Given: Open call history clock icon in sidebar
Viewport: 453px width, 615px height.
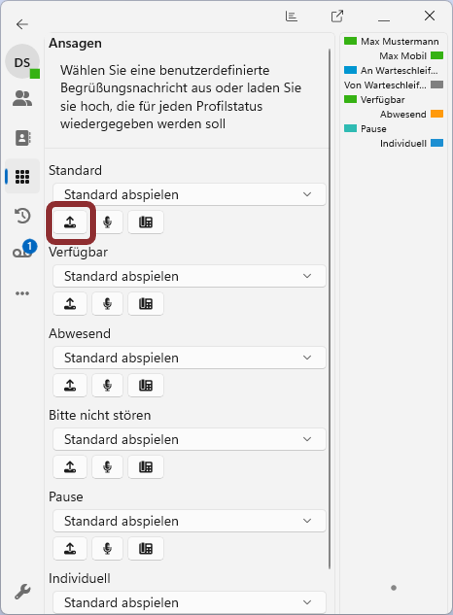Looking at the screenshot, I should pos(22,216).
